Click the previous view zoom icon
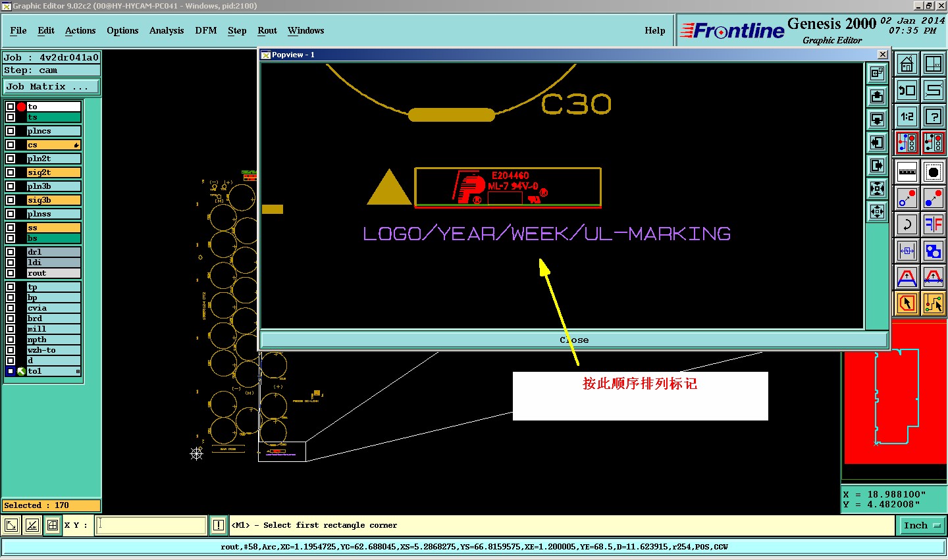The width and height of the screenshot is (948, 560). 907,90
